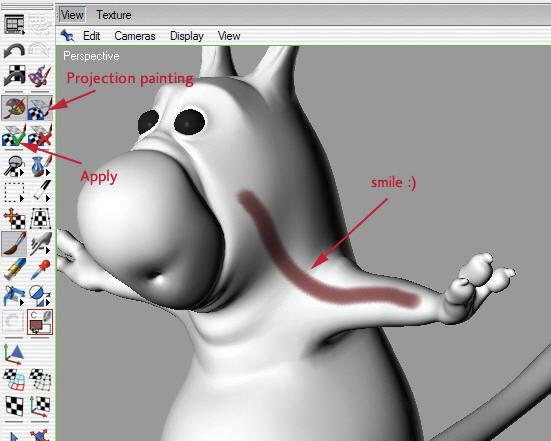The height and width of the screenshot is (441, 551).
Task: Choose the Transform Bitmap checkerboard tool
Action: [x=40, y=218]
